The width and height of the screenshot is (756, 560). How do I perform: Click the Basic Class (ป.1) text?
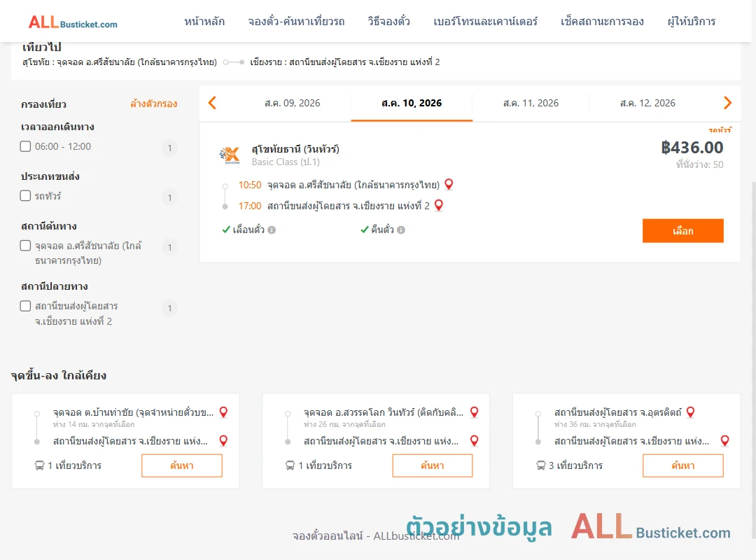(286, 162)
